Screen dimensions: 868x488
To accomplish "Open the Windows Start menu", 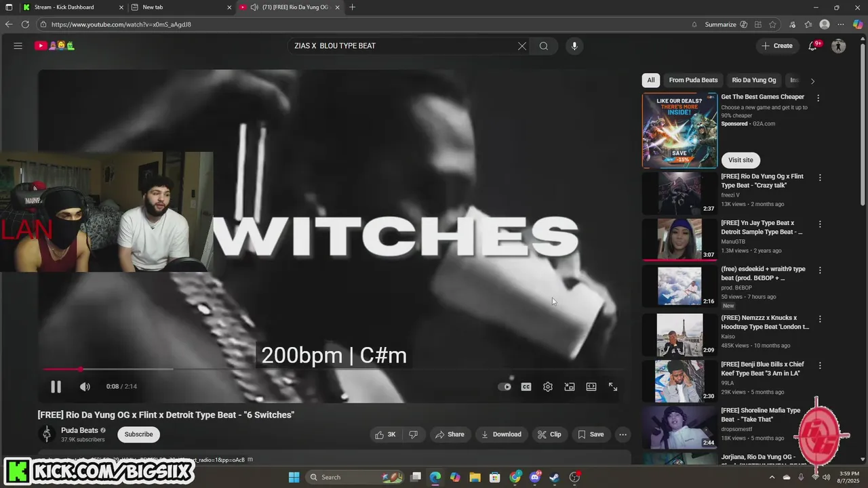I will (294, 477).
